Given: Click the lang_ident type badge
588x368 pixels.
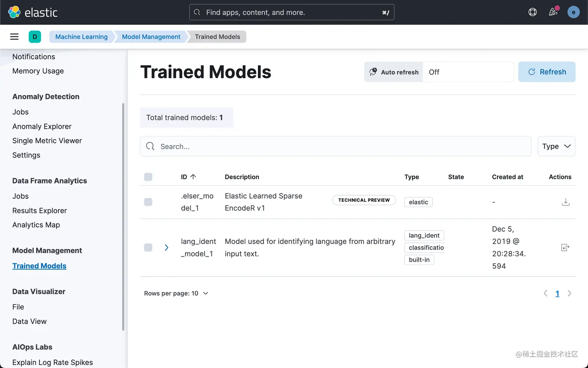Looking at the screenshot, I should coord(424,235).
